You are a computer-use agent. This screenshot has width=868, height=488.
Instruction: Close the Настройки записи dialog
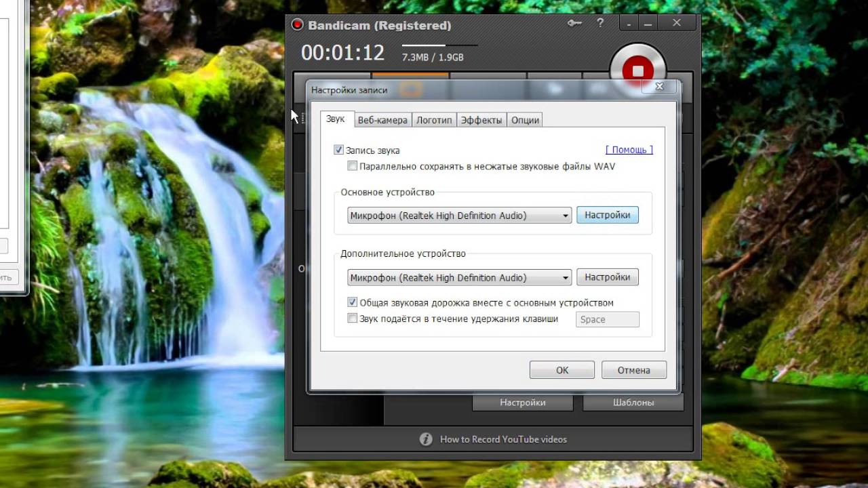coord(659,87)
